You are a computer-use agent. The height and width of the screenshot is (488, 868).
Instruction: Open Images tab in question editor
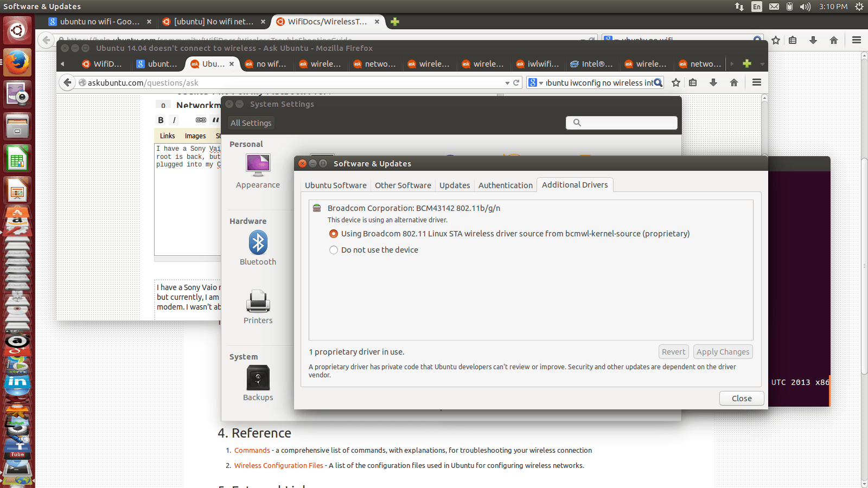(x=195, y=136)
